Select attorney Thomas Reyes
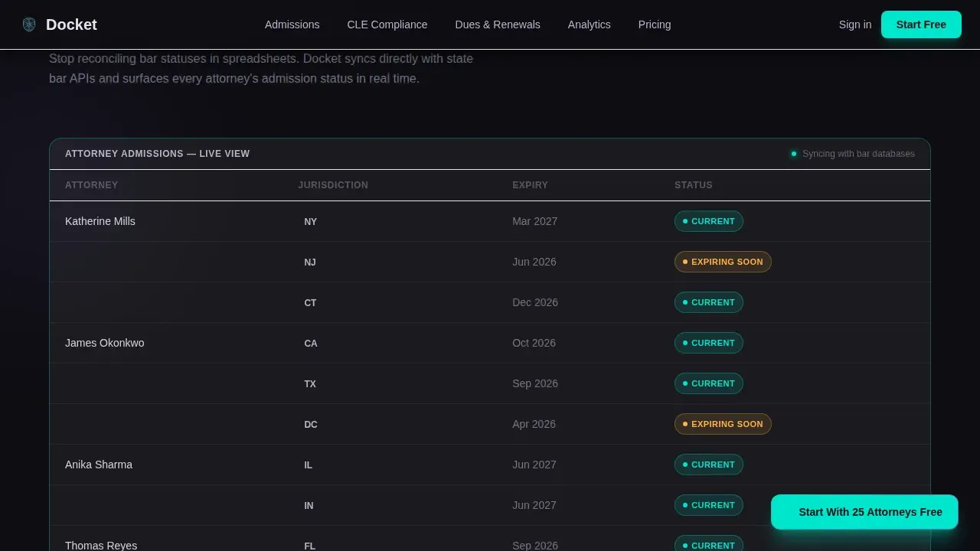980x551 pixels. tap(101, 546)
